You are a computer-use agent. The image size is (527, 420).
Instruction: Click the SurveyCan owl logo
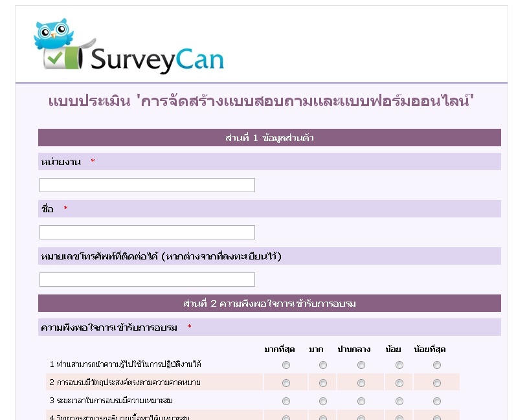coord(129,47)
